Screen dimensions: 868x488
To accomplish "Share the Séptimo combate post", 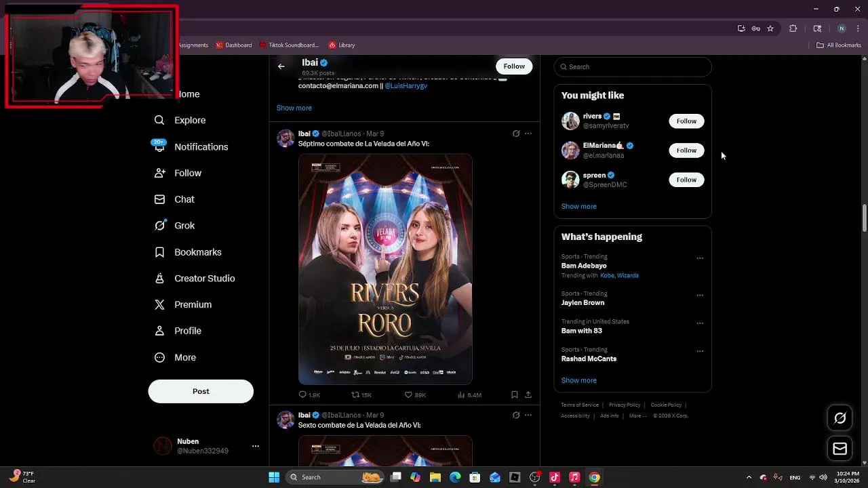I will click(x=528, y=394).
